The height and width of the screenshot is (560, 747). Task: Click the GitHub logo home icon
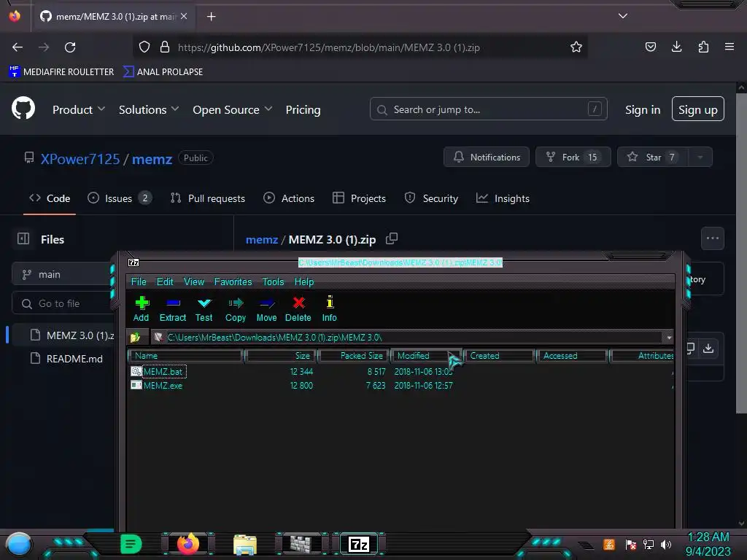[x=23, y=108]
